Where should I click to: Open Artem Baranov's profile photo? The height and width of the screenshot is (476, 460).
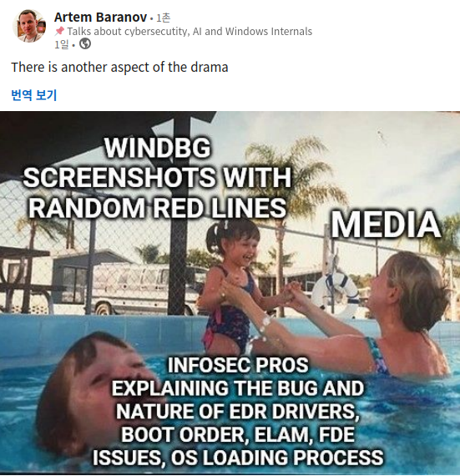pos(29,26)
